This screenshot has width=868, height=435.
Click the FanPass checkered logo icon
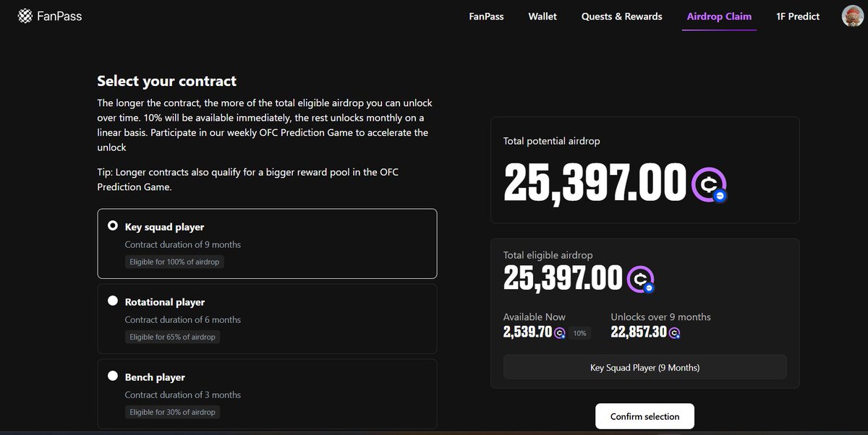tap(25, 15)
